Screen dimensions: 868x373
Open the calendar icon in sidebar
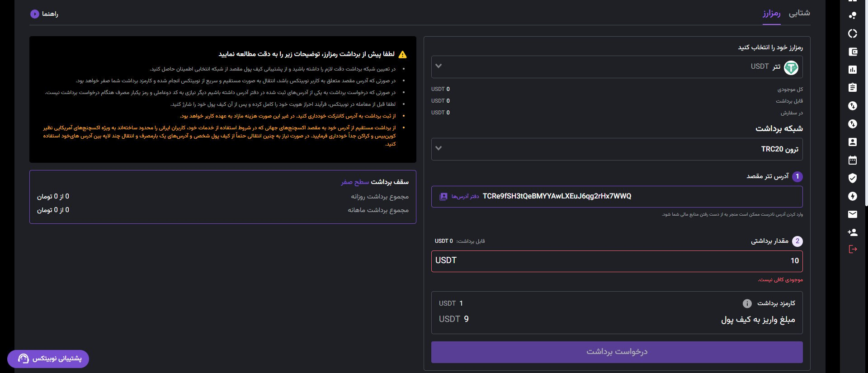(853, 160)
